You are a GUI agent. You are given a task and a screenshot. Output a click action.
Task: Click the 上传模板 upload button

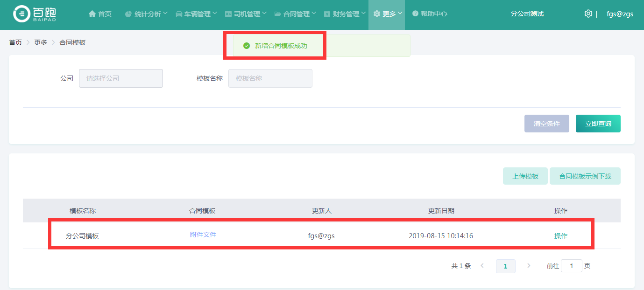pos(525,176)
